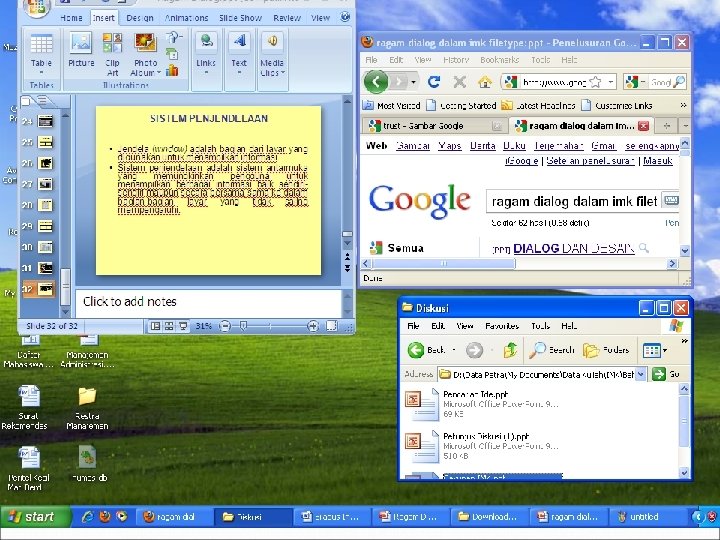The width and height of the screenshot is (720, 540).
Task: List all Firefox tabs dropdown
Action: pos(685,125)
